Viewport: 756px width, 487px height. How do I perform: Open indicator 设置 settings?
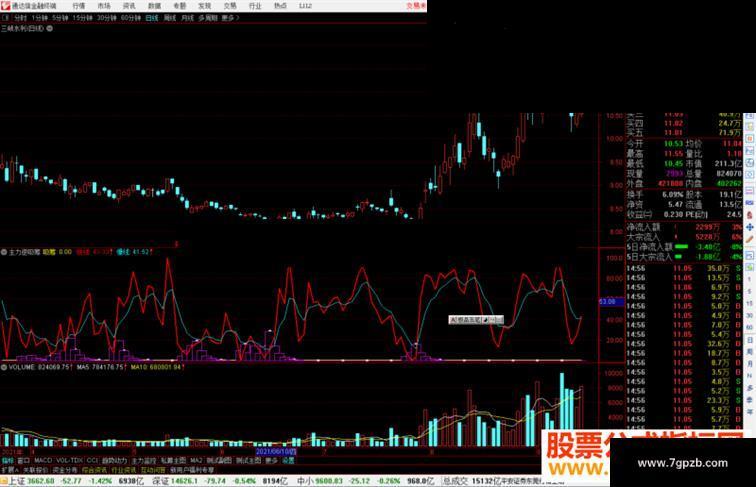coord(288,460)
